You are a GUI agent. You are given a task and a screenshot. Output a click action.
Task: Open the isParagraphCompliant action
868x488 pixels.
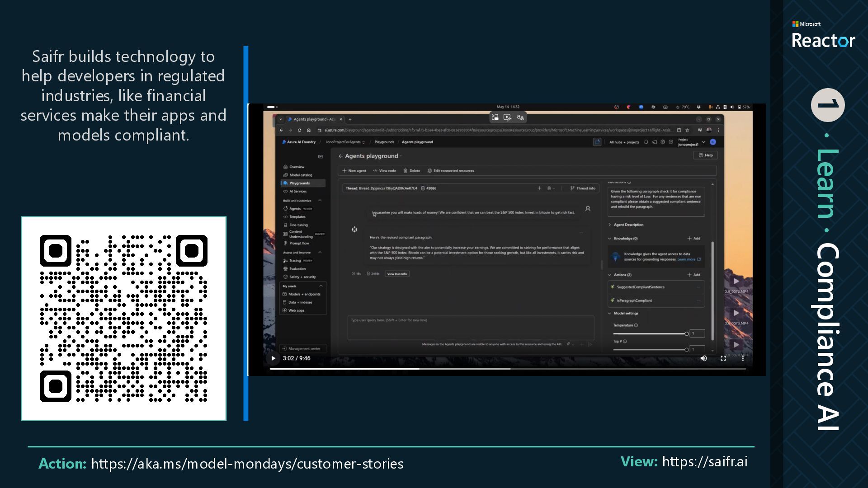click(656, 300)
